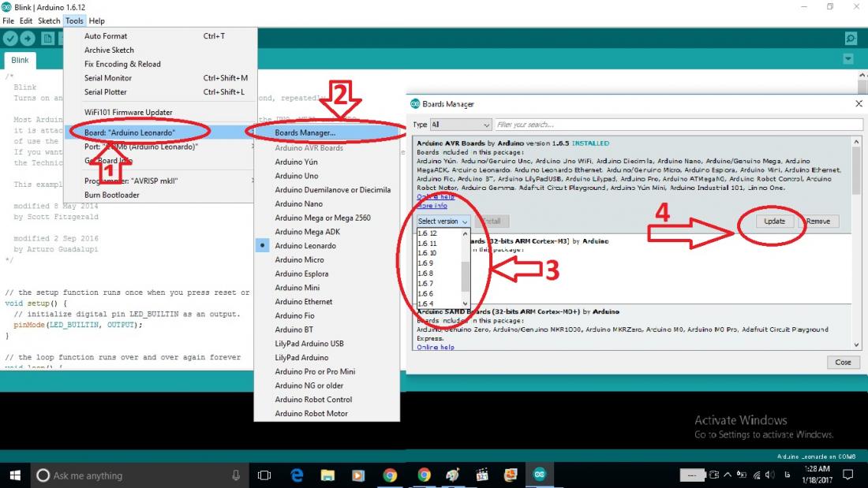Click the Update button in Boards Manager
The height and width of the screenshot is (488, 868).
pos(774,222)
